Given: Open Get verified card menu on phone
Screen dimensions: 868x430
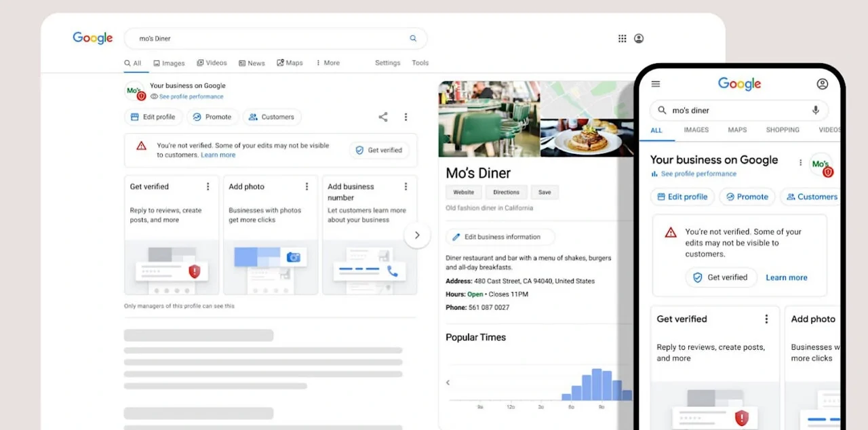Looking at the screenshot, I should tap(767, 319).
